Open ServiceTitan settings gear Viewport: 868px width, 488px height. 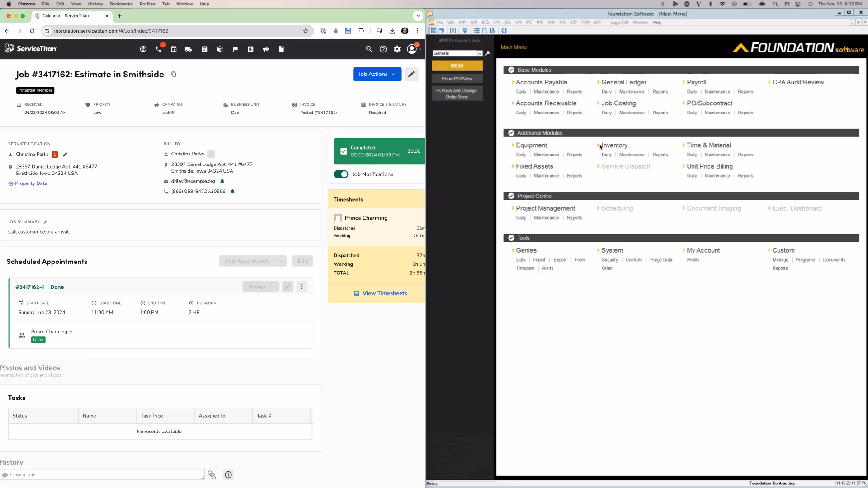(x=397, y=49)
